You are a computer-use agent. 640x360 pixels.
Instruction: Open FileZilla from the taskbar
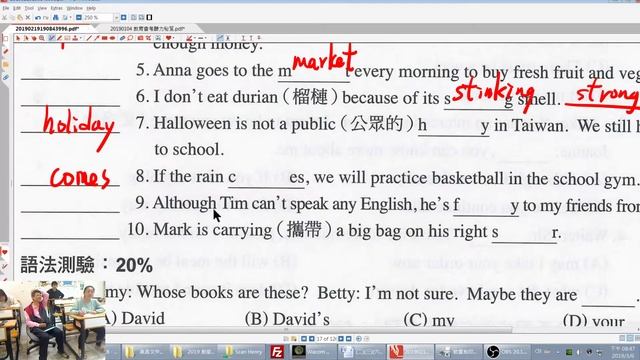277,351
